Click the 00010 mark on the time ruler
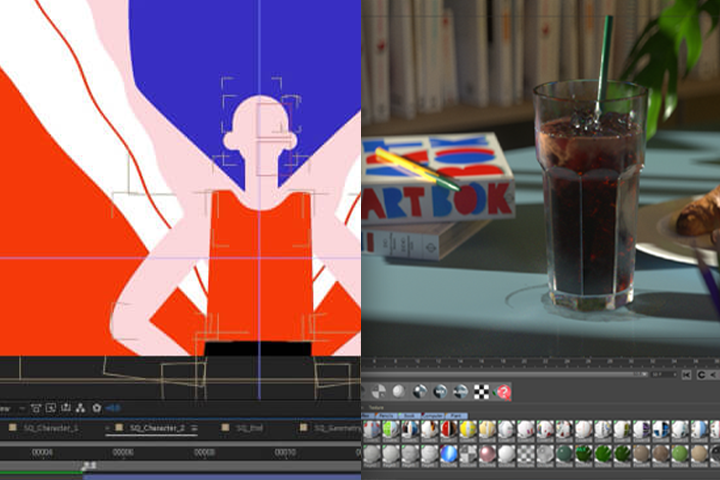This screenshot has width=720, height=480. pyautogui.click(x=285, y=452)
